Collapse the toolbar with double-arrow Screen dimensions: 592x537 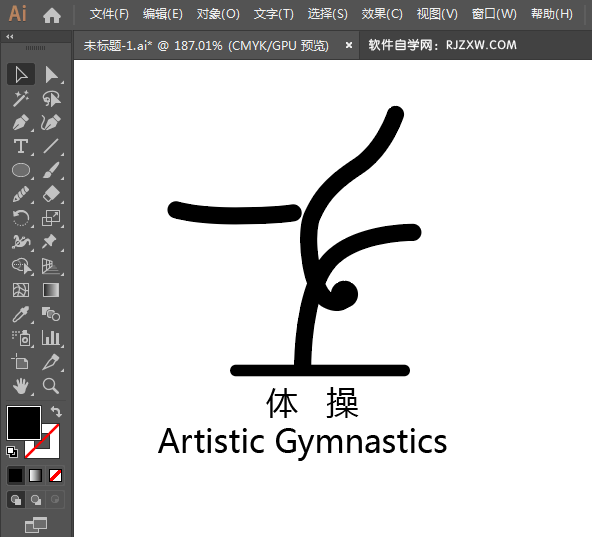[10, 37]
